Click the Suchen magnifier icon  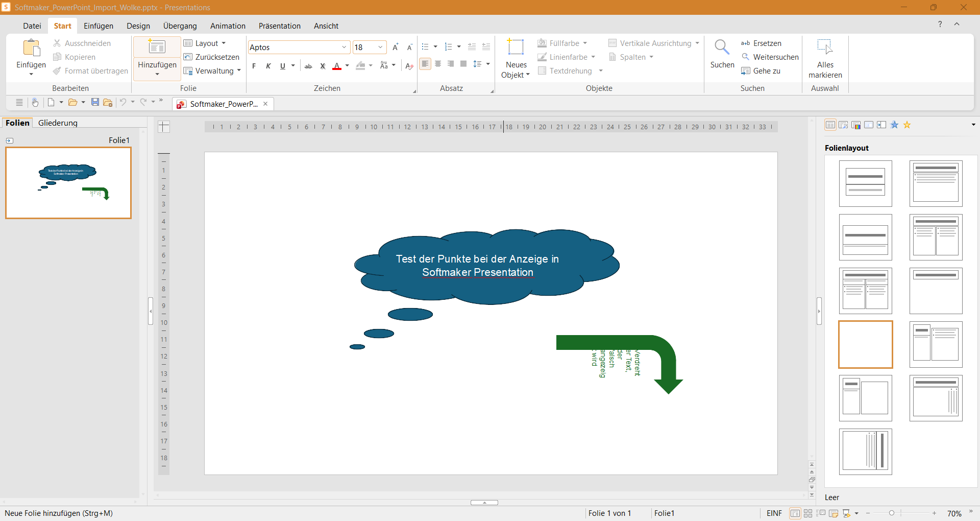pyautogui.click(x=722, y=48)
